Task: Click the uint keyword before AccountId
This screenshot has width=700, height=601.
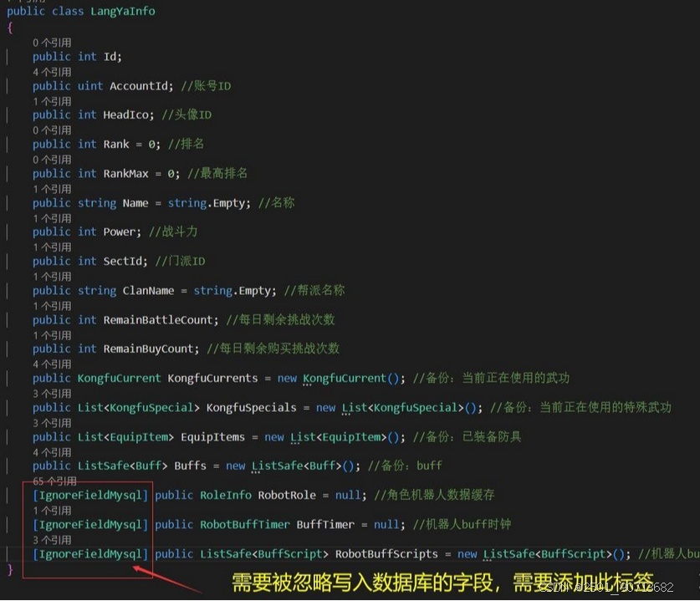Action: pos(90,85)
